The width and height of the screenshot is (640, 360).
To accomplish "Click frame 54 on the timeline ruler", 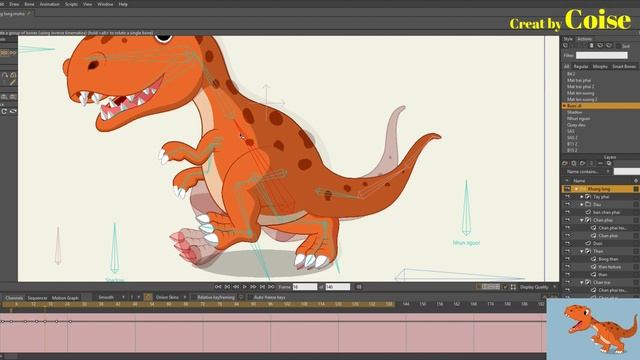I will pos(152,304).
